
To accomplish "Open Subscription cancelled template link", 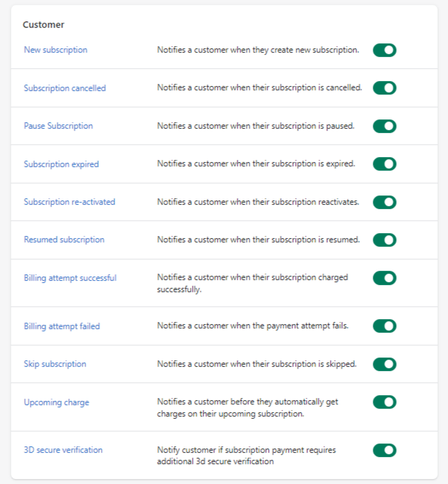I will [x=65, y=88].
